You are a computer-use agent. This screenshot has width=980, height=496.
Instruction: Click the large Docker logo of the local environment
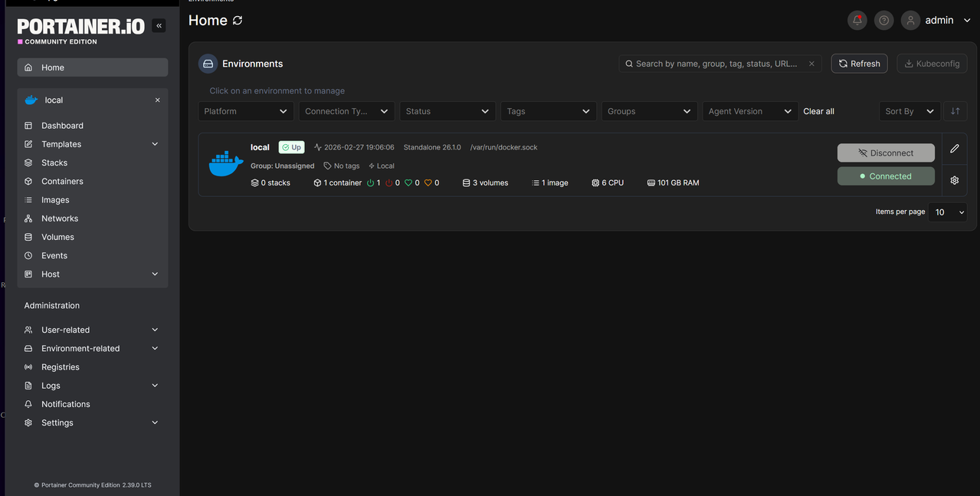225,164
